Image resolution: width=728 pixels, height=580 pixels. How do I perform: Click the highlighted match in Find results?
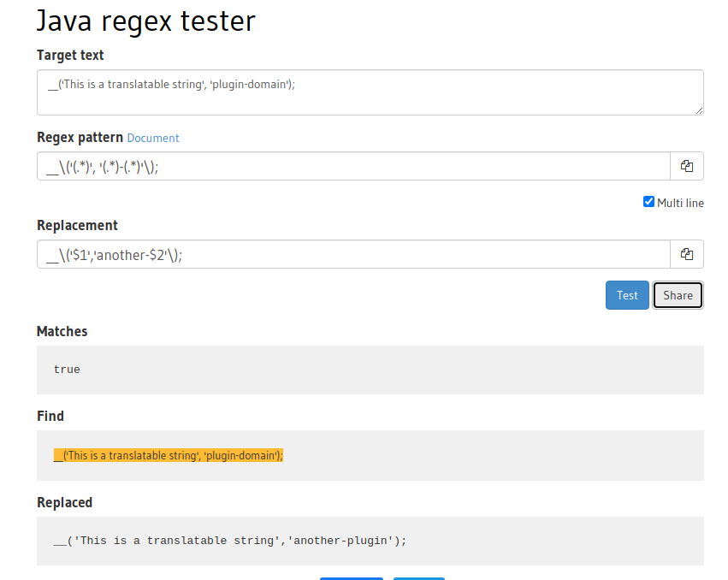[168, 455]
